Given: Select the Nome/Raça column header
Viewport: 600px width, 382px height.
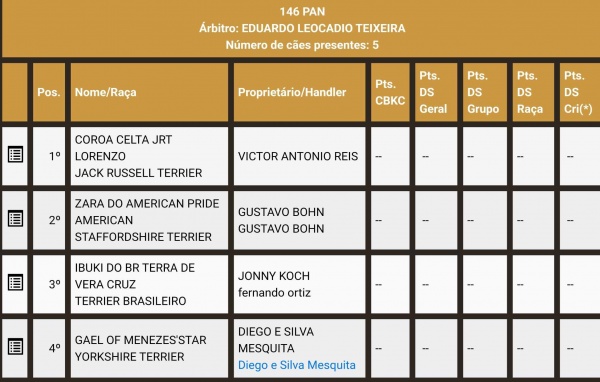Looking at the screenshot, I should 149,92.
